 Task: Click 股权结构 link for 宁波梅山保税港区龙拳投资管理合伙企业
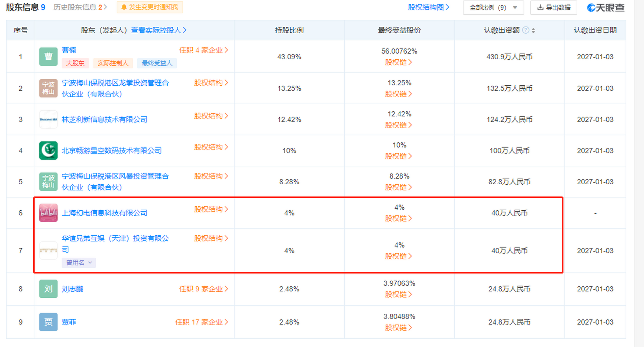click(x=211, y=83)
